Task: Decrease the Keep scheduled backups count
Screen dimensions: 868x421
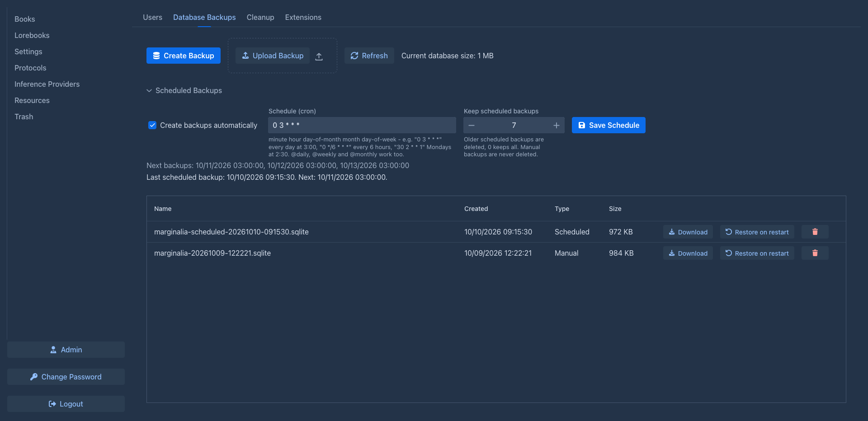Action: [x=472, y=125]
